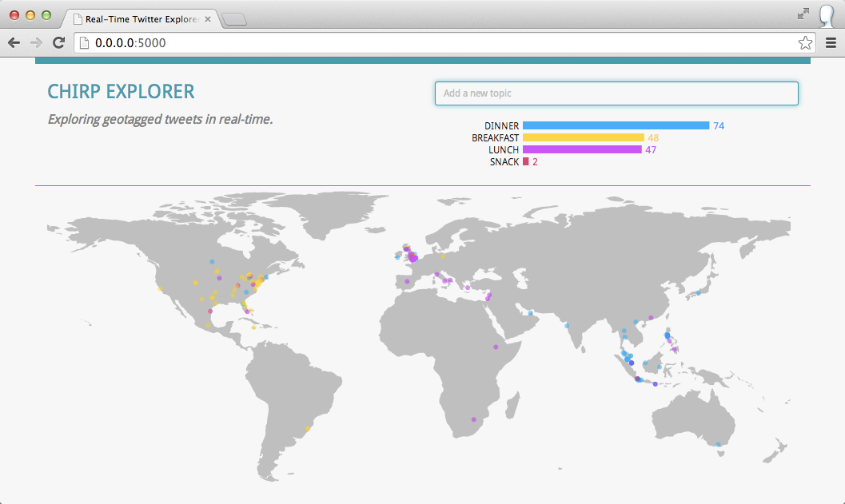Click the BREAKFAST topic label
The height and width of the screenshot is (504, 845).
pyautogui.click(x=496, y=138)
